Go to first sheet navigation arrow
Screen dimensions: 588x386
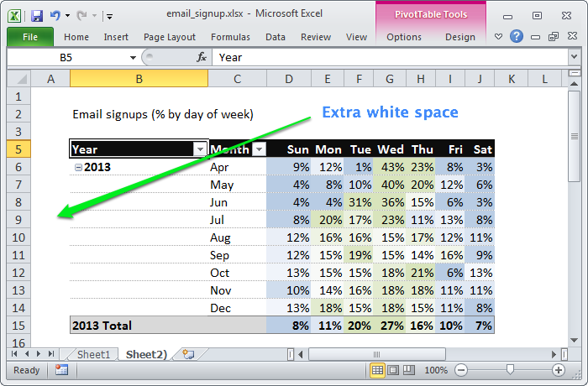(x=15, y=355)
